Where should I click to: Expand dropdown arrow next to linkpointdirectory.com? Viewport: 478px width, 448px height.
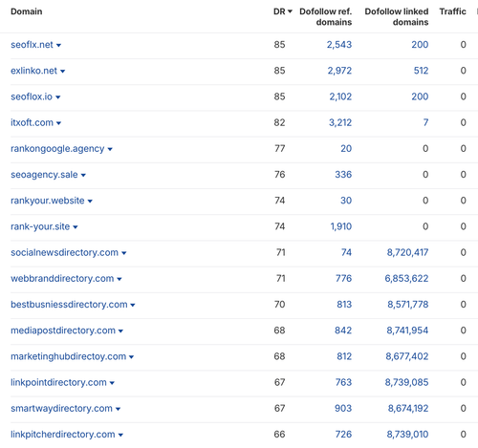[112, 383]
